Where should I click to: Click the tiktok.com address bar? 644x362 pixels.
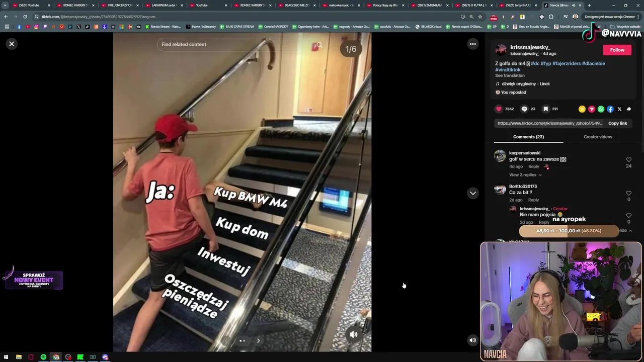pos(247,17)
